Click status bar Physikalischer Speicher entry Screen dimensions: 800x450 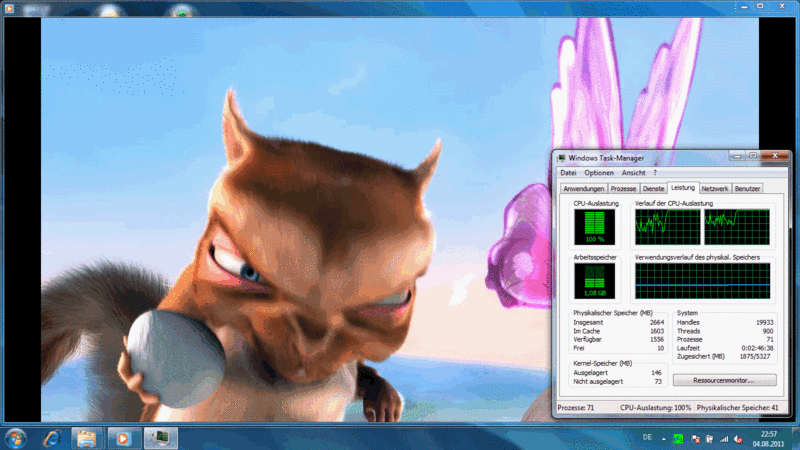(x=738, y=408)
